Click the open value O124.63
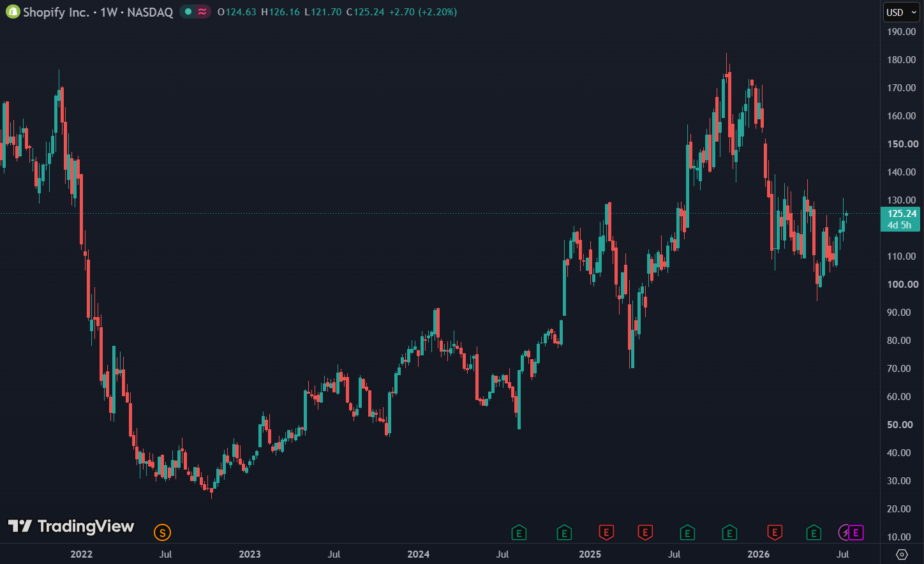The image size is (924, 564). click(237, 12)
